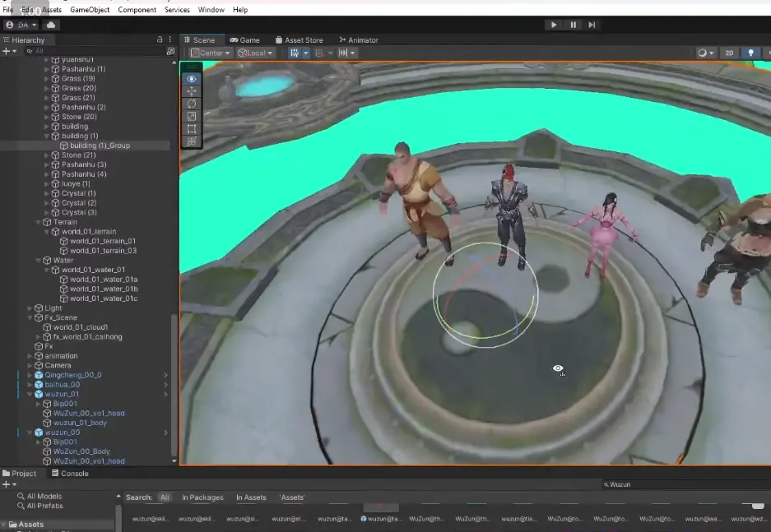Toggle 2D view mode
This screenshot has width=771, height=532.
coord(729,53)
